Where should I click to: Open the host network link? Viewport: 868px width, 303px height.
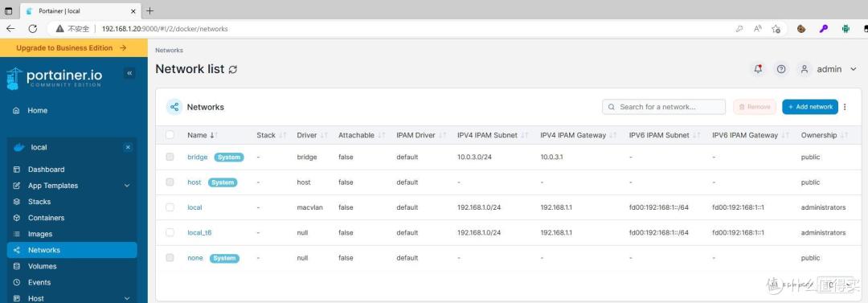[x=194, y=182]
